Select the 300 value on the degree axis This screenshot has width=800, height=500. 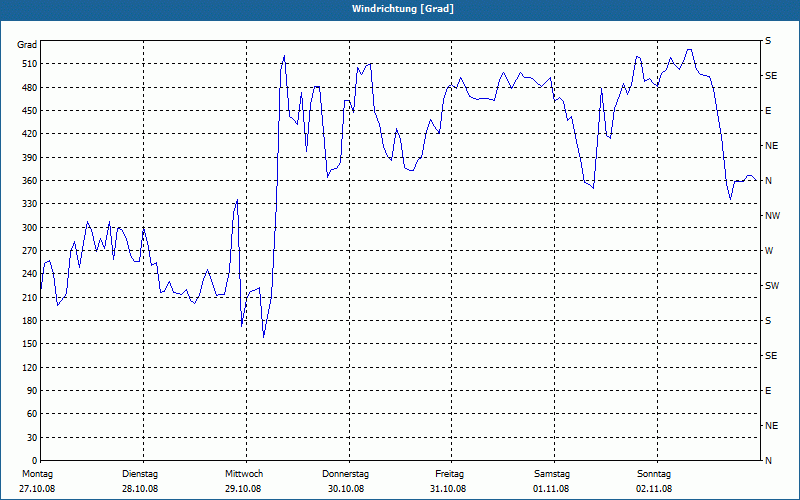[x=29, y=228]
